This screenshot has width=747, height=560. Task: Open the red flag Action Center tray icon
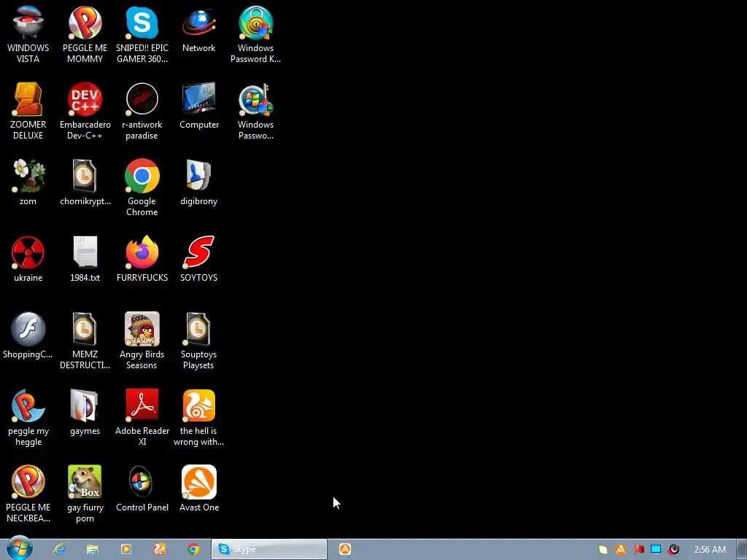tap(638, 550)
